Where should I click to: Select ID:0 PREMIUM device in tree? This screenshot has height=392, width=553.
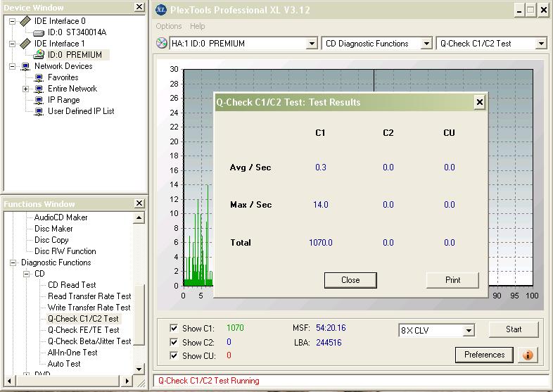tap(75, 55)
